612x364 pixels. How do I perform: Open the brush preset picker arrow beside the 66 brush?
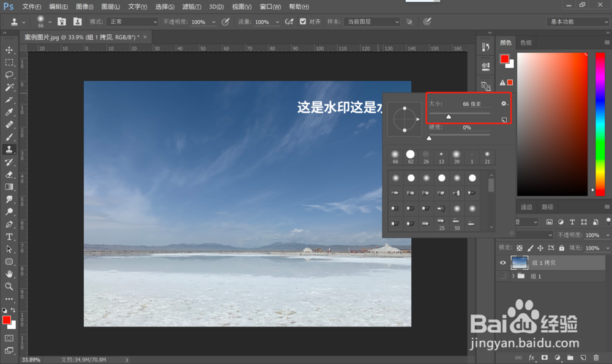point(50,22)
